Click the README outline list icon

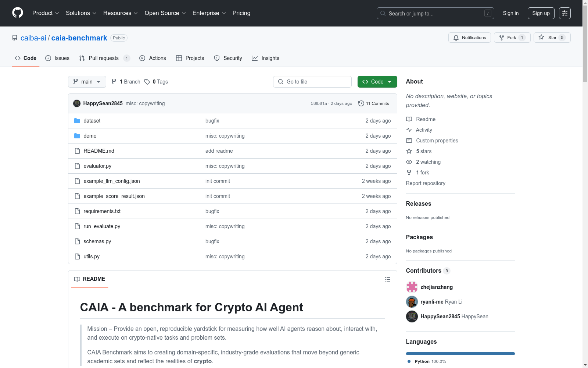click(x=387, y=279)
